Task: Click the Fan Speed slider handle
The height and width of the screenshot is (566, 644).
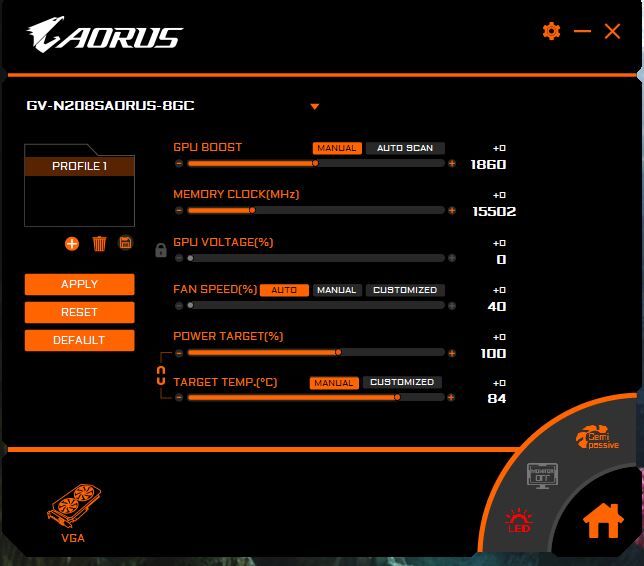Action: [190, 305]
